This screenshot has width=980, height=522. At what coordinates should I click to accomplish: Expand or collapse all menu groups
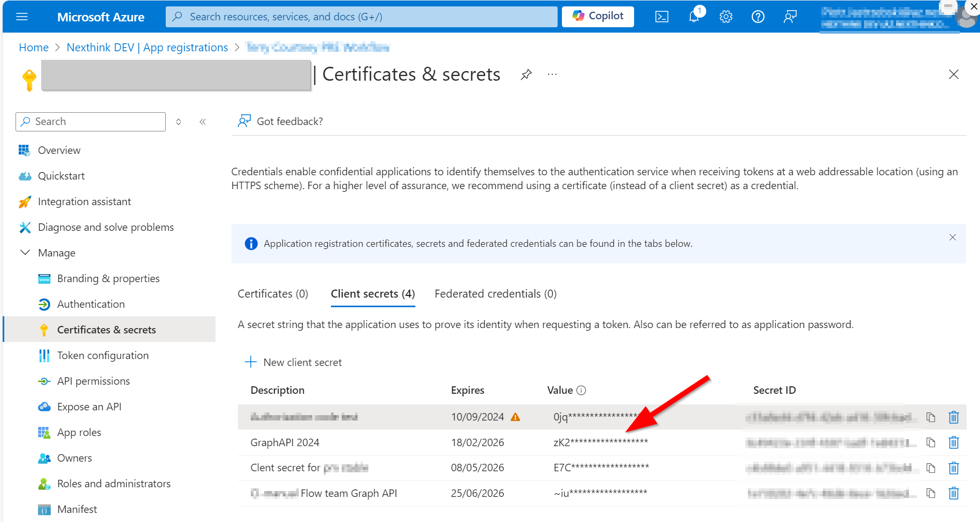(x=179, y=122)
